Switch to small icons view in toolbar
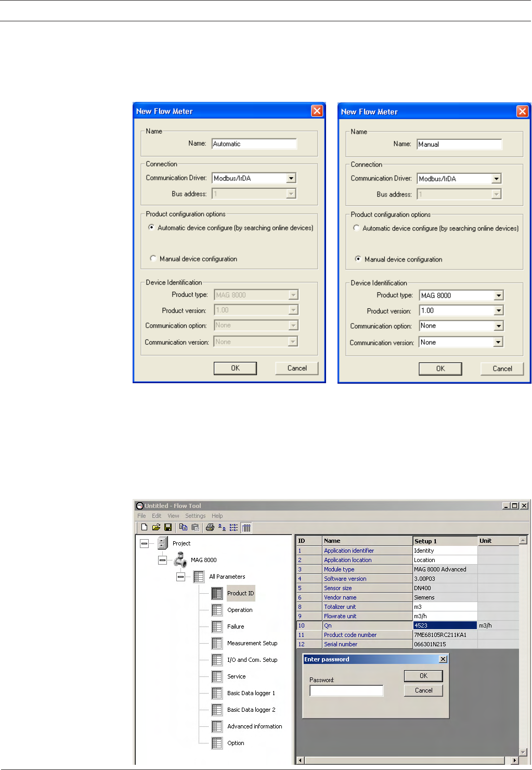 tap(222, 527)
